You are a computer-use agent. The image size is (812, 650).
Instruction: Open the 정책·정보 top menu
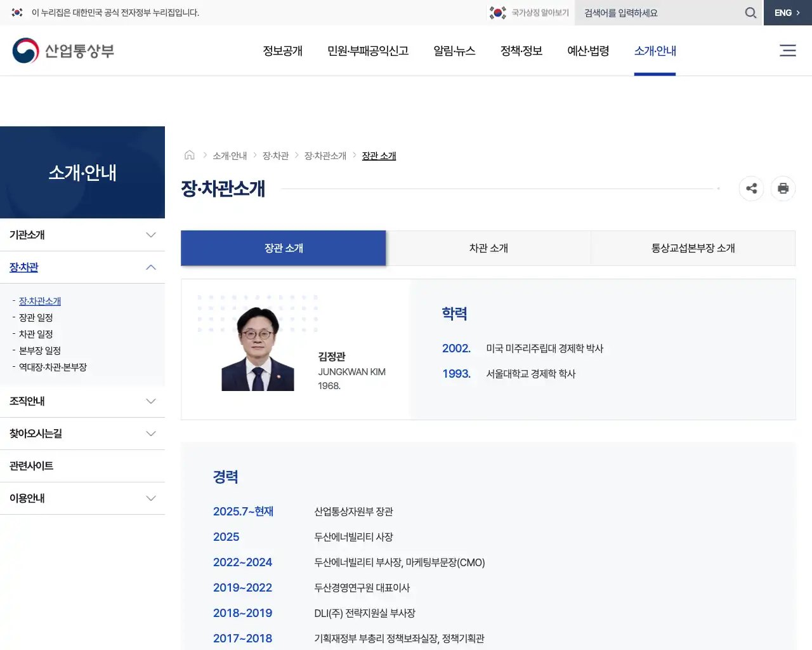pos(521,51)
